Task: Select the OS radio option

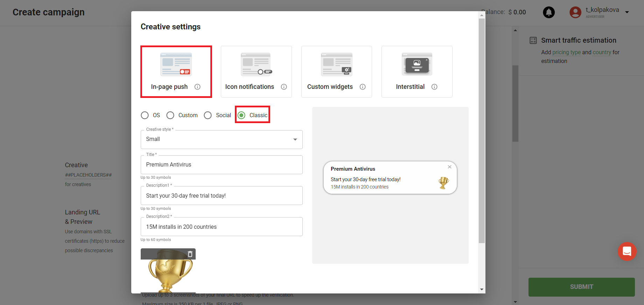Action: (x=145, y=115)
